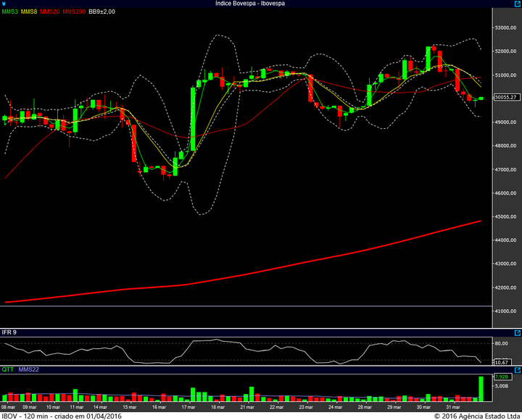Click the 21 mar date label
Image resolution: width=522 pixels, height=420 pixels.
click(247, 407)
